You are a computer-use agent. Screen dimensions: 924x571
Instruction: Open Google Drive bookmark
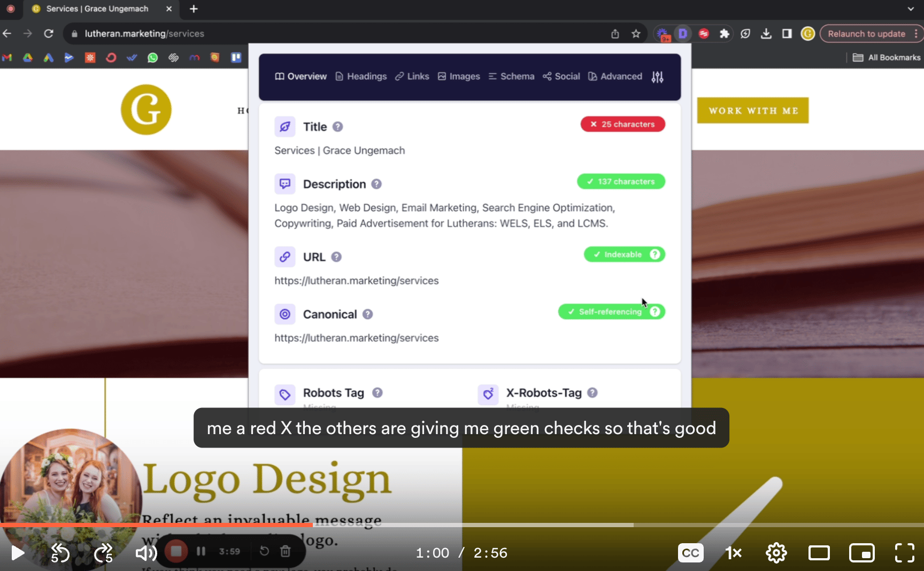(28, 57)
